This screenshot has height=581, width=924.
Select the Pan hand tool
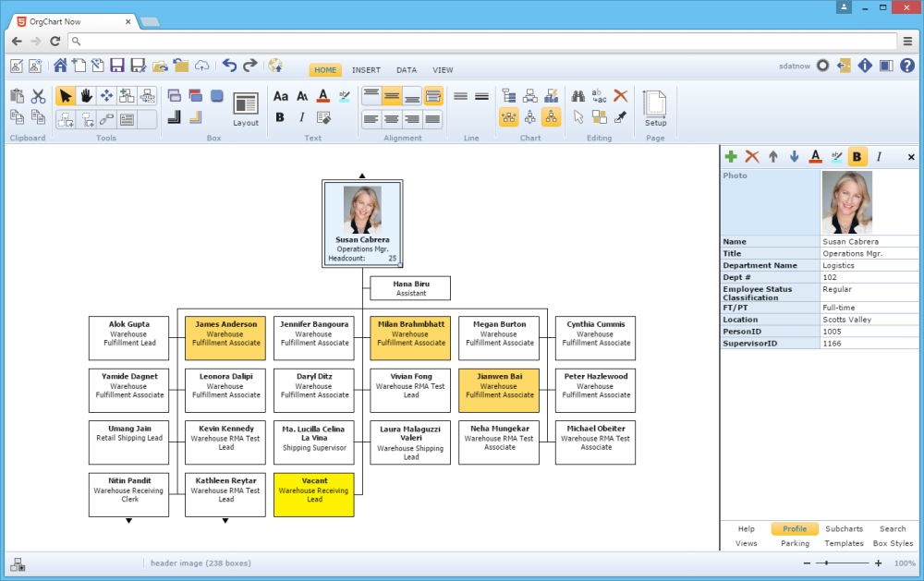pyautogui.click(x=86, y=94)
